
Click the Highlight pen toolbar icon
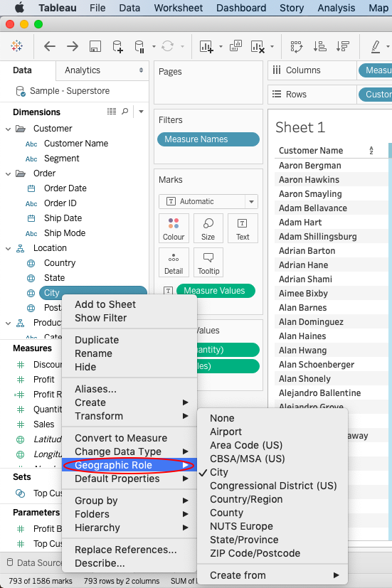376,46
